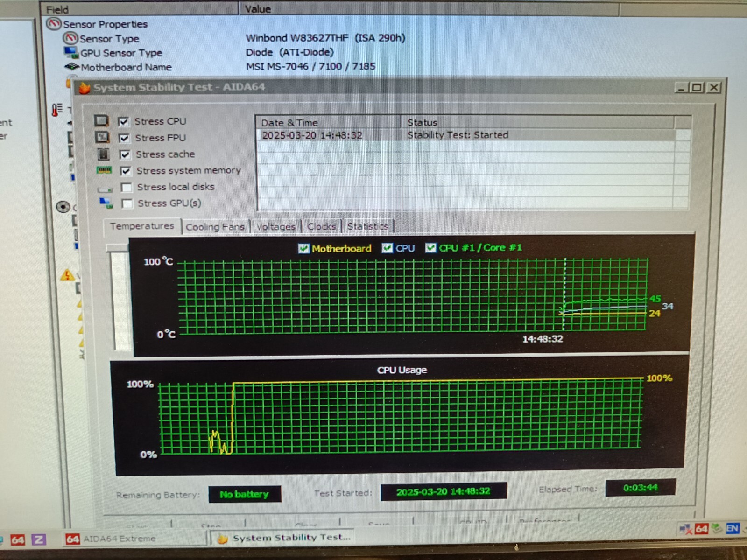747x560 pixels.
Task: Click the '2025-03-20 14:48:32' log timestamp cell
Action: click(312, 135)
